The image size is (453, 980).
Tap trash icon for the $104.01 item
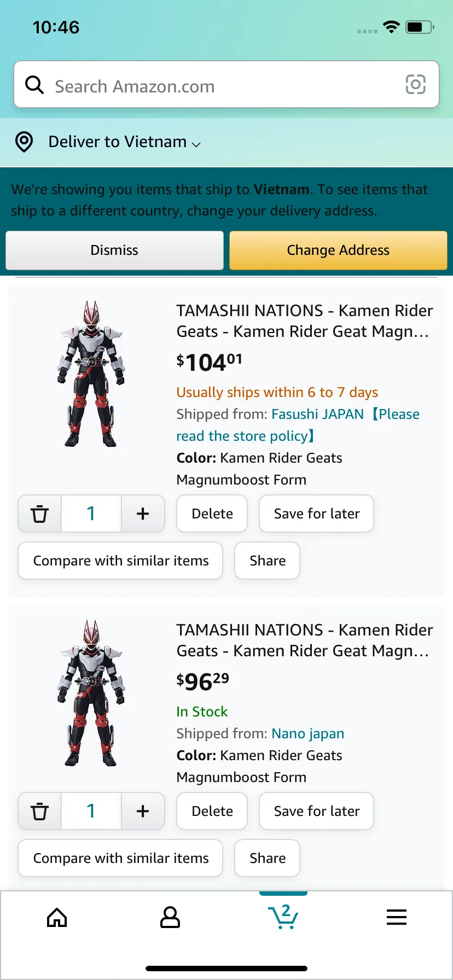[x=40, y=514]
